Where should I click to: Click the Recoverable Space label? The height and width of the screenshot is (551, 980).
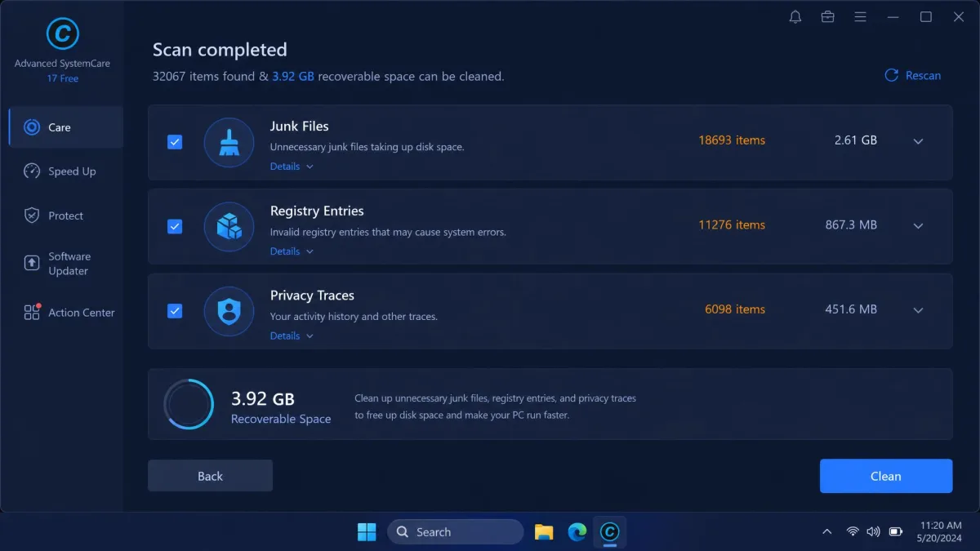click(x=281, y=419)
